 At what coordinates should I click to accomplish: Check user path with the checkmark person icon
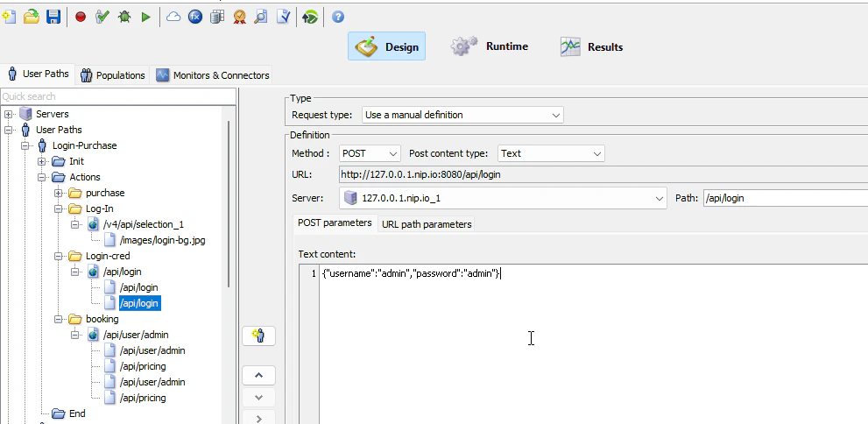click(x=102, y=18)
